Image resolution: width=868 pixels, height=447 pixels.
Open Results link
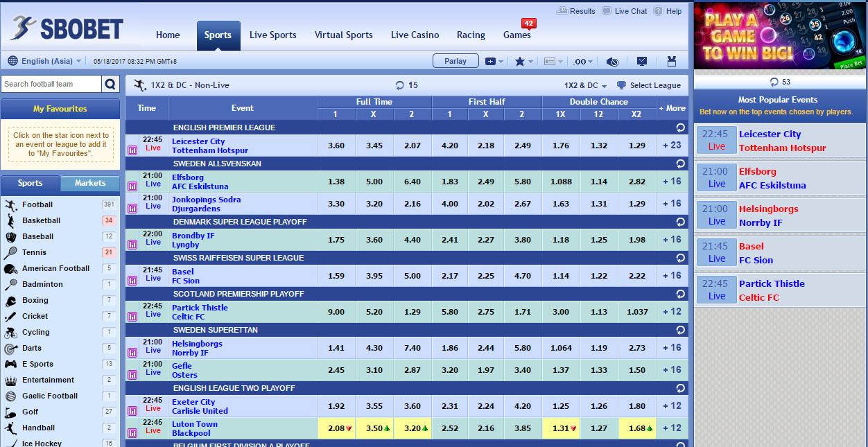click(577, 11)
